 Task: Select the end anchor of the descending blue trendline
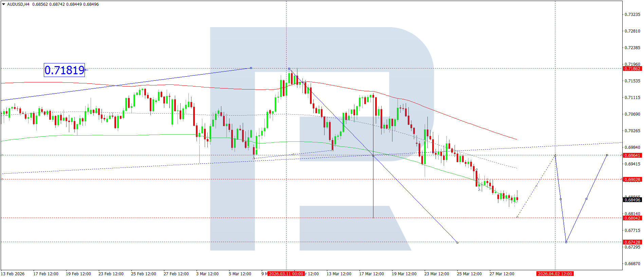(x=457, y=242)
